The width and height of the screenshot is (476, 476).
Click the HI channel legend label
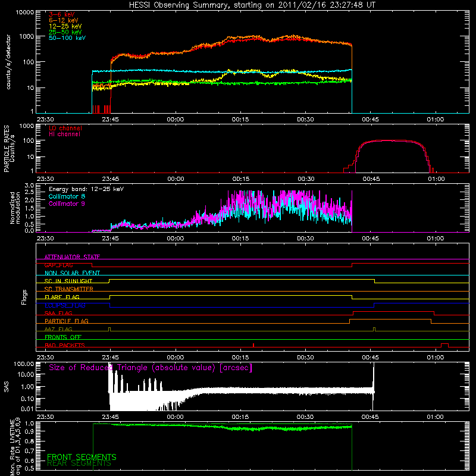pyautogui.click(x=64, y=134)
